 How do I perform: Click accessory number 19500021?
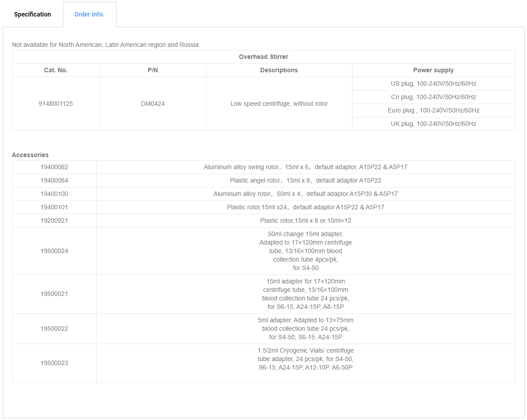[x=54, y=294]
